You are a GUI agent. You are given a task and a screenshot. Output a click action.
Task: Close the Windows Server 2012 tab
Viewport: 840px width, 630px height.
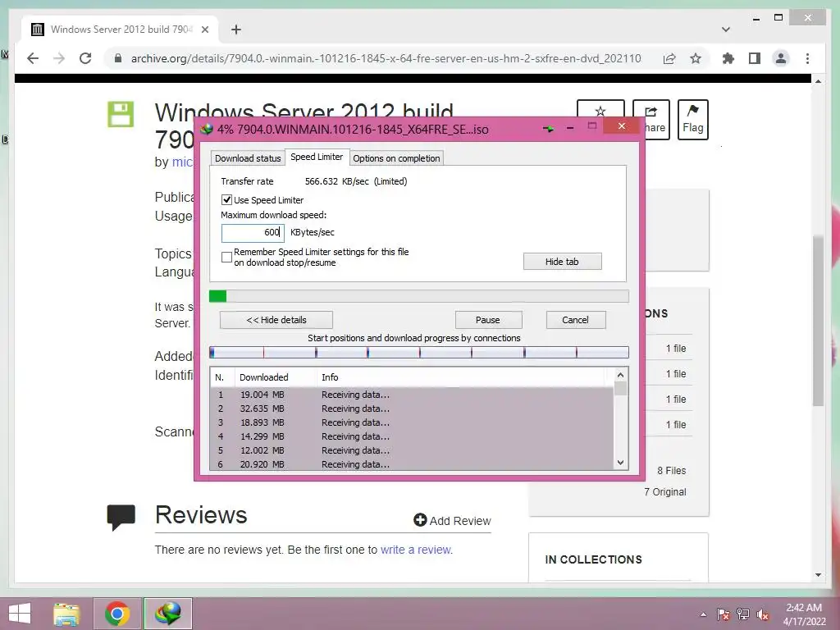click(205, 30)
